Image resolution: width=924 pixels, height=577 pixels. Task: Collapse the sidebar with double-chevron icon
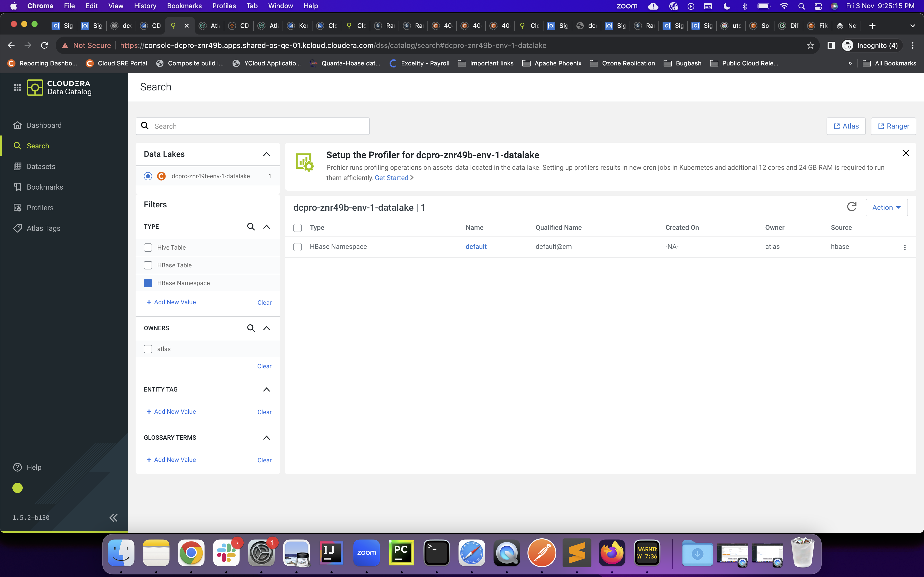click(113, 517)
